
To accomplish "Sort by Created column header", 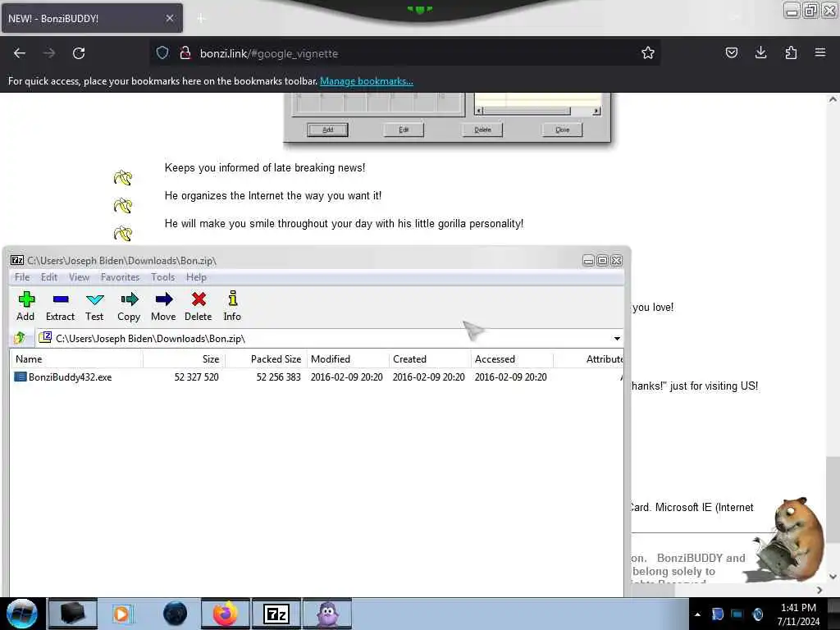I will [x=430, y=359].
